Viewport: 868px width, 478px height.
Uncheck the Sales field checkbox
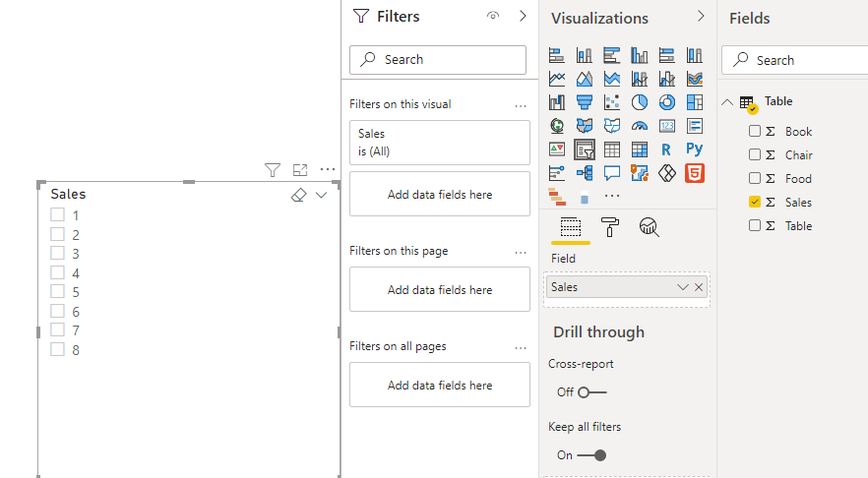pyautogui.click(x=755, y=202)
